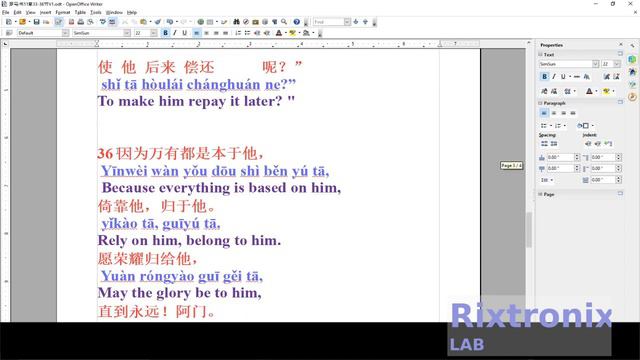The width and height of the screenshot is (640, 360).
Task: Open the Gallery from the standard toolbar
Action: (255, 22)
